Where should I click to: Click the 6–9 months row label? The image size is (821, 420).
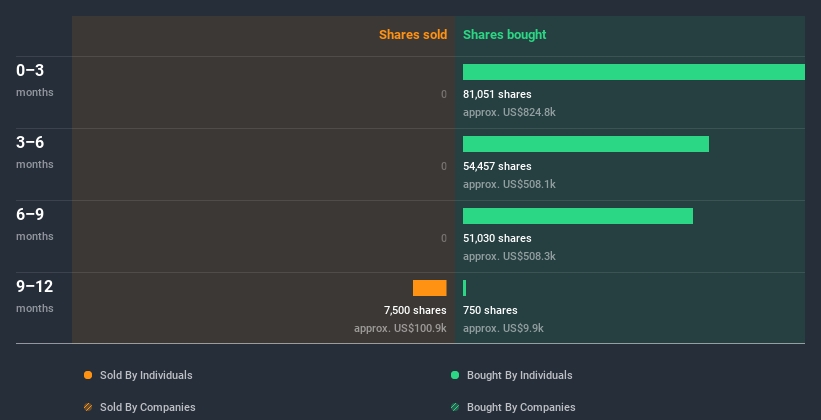click(35, 224)
